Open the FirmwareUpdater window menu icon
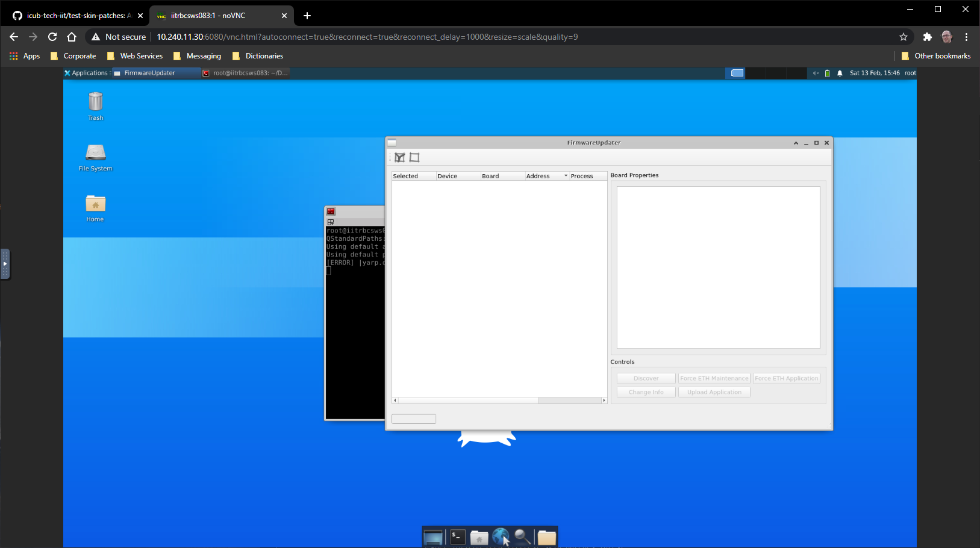The image size is (980, 548). [392, 143]
